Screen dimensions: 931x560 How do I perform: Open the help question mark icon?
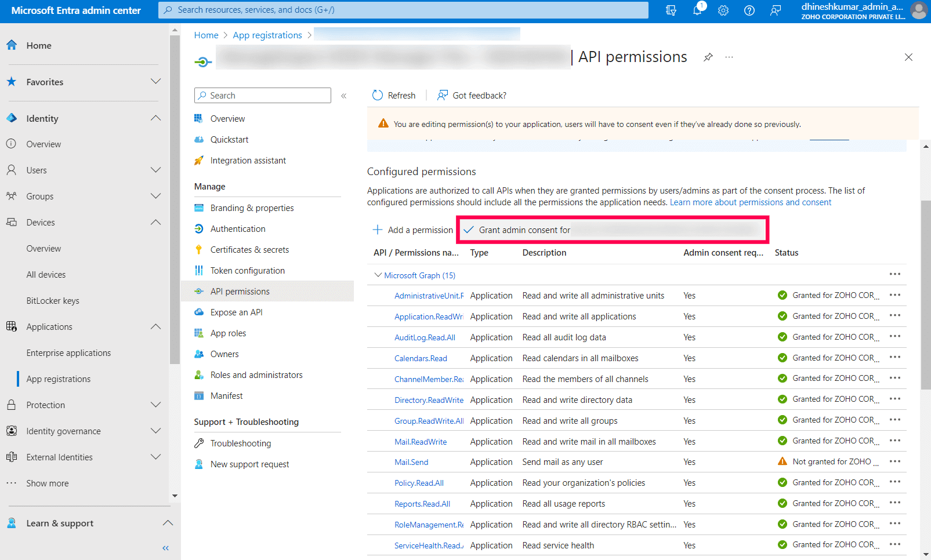(749, 10)
